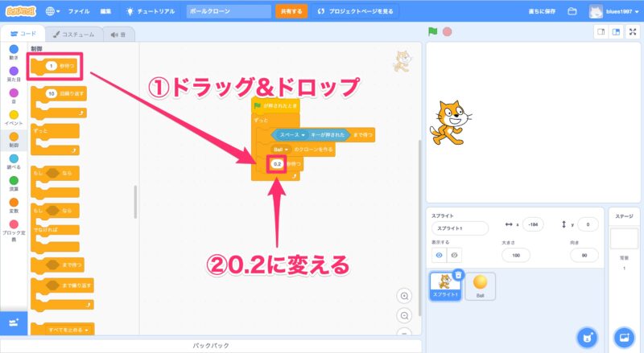The width and height of the screenshot is (644, 353).
Task: Click the green flag to run project
Action: point(432,32)
